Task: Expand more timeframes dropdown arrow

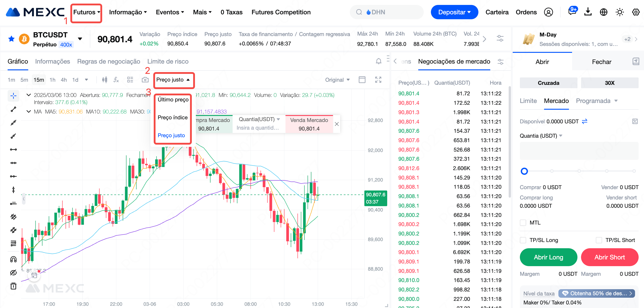Action: 86,80
